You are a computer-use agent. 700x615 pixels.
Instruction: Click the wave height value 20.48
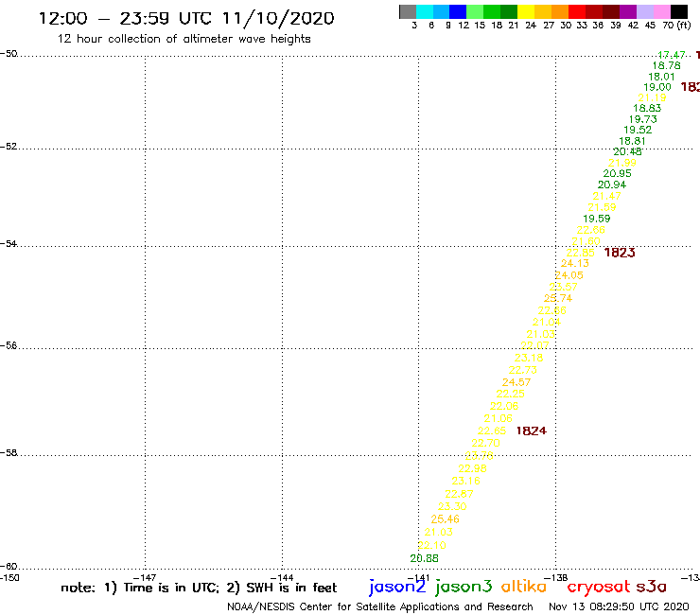(627, 151)
